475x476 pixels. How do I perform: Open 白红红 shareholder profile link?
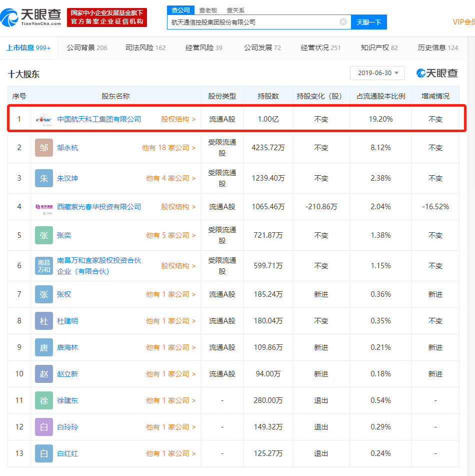[67, 453]
